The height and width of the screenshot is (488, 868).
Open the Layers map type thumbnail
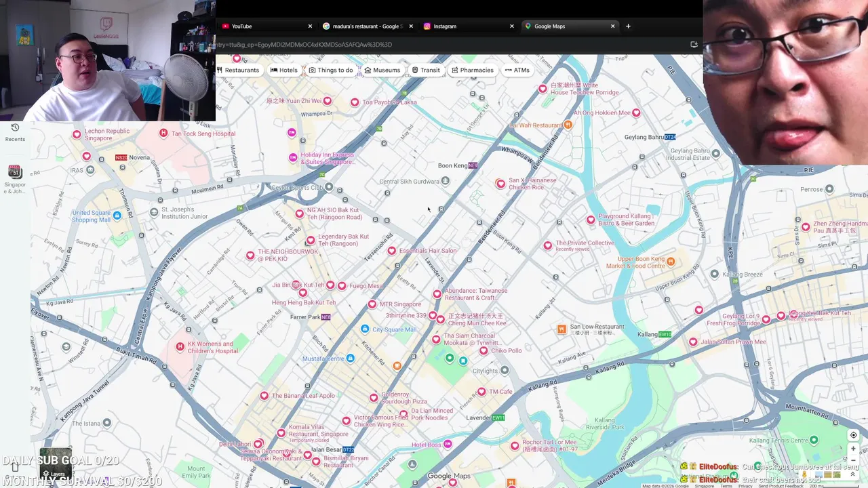coord(55,464)
